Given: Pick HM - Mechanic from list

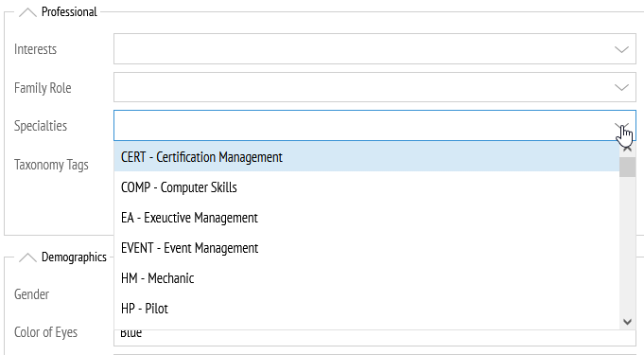Looking at the screenshot, I should click(366, 278).
